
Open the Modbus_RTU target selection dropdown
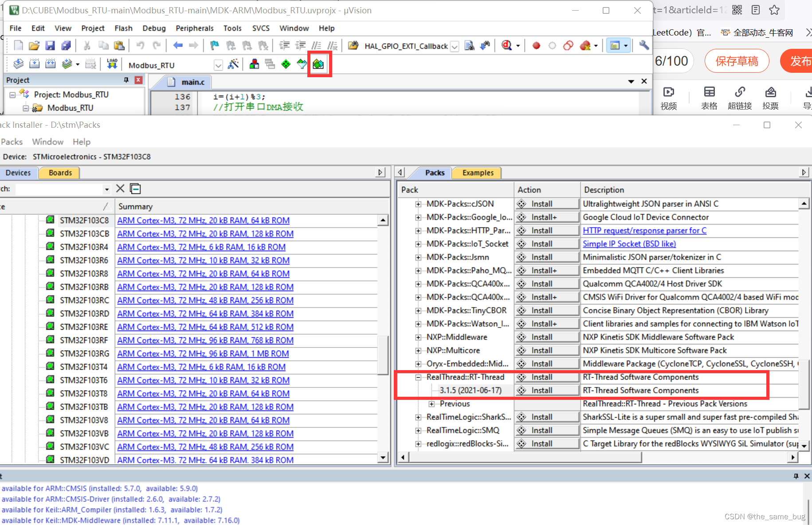[x=218, y=65]
